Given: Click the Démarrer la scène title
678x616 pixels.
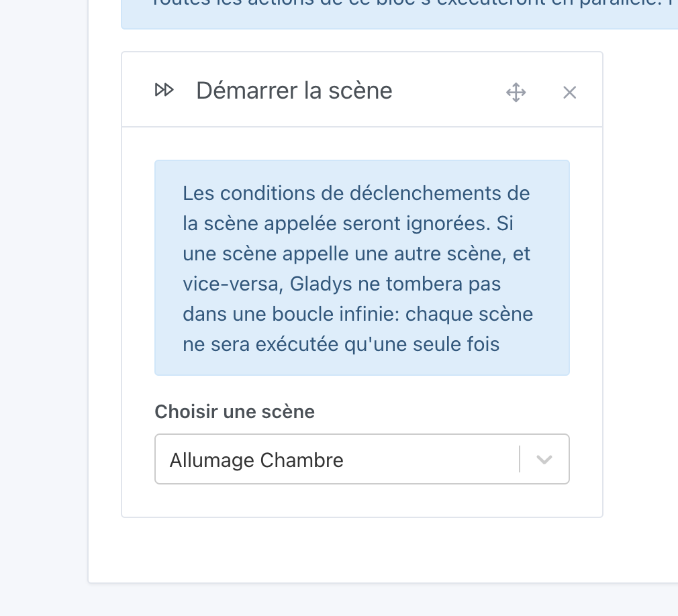Looking at the screenshot, I should 294,91.
